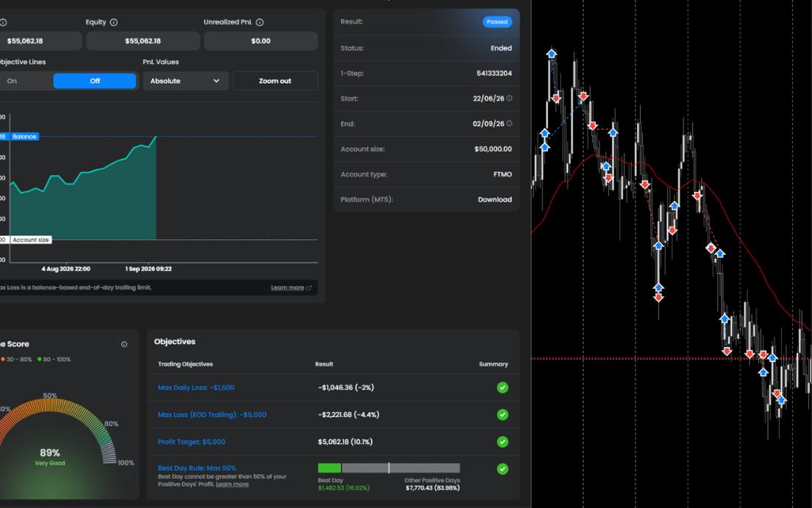
Task: Click info icon beside Start date
Action: [x=509, y=98]
